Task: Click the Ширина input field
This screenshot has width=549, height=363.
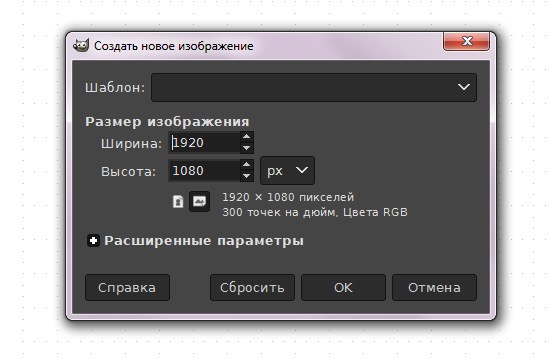Action: pyautogui.click(x=204, y=142)
